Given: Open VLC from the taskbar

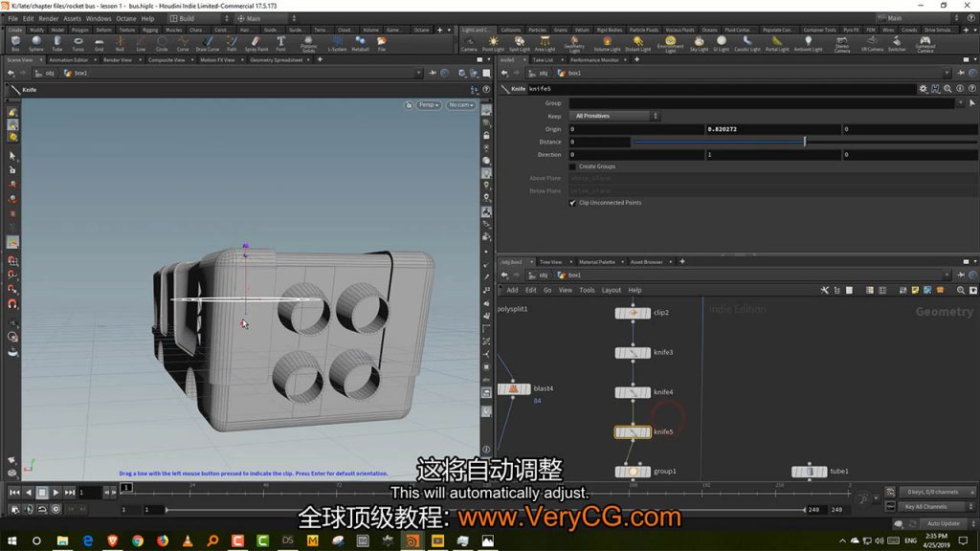Looking at the screenshot, I should point(188,540).
